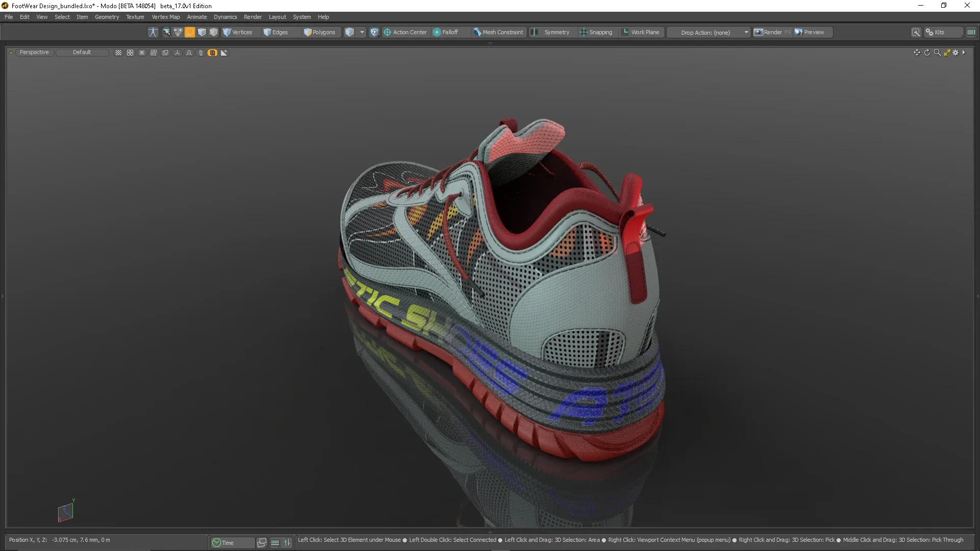
Task: Select the arrow selection tool icon
Action: point(166,32)
